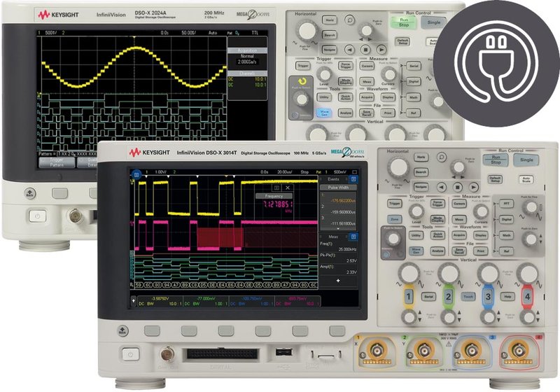Toggle Run/Stop on the DSO-X 3014T

point(496,160)
